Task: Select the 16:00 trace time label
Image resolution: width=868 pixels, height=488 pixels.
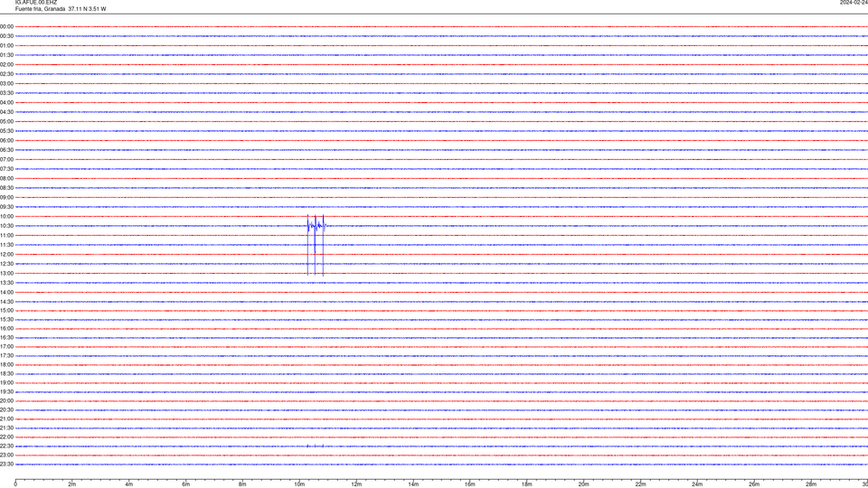Action: 6,329
